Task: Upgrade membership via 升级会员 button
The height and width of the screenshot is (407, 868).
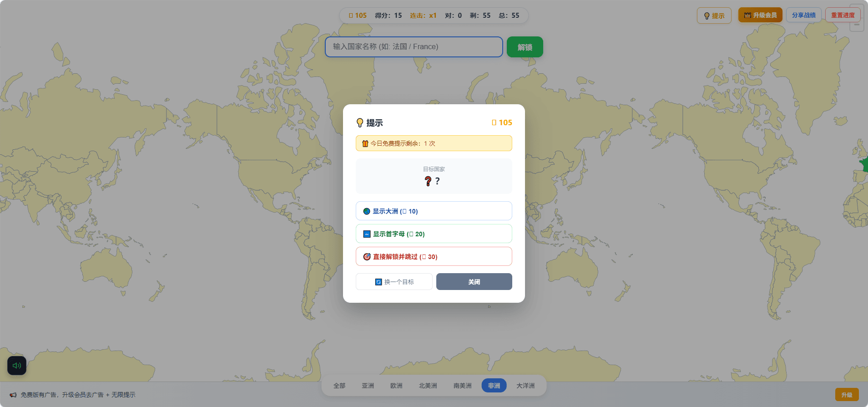Action: 760,15
